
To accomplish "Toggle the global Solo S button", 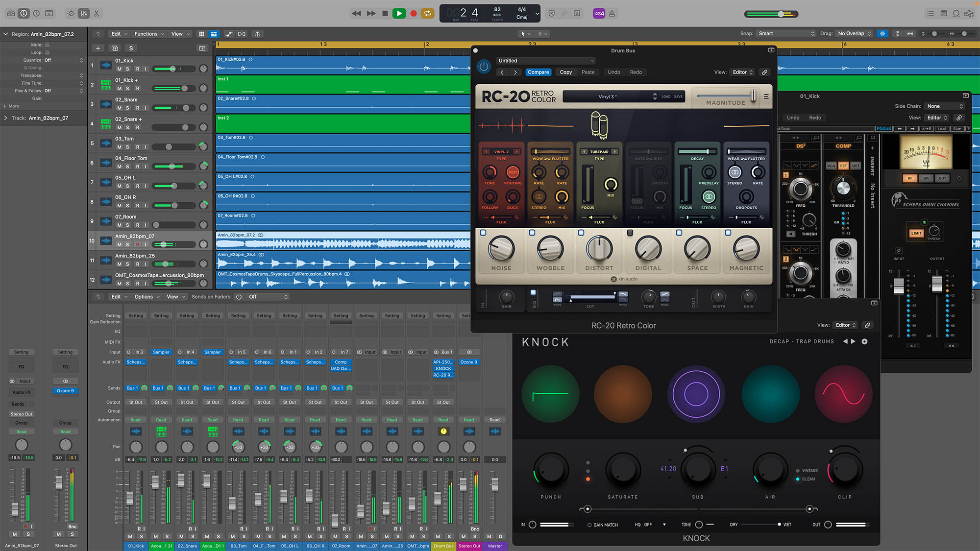I will coord(131,48).
